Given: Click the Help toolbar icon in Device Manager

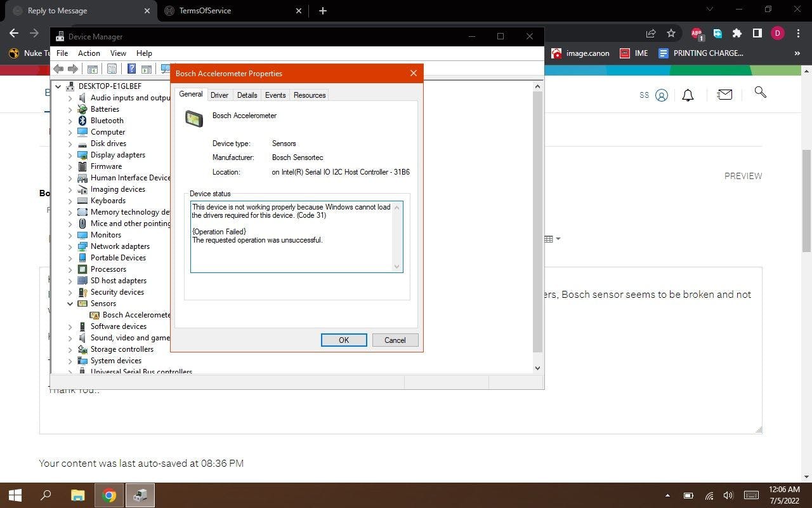Looking at the screenshot, I should tap(131, 69).
